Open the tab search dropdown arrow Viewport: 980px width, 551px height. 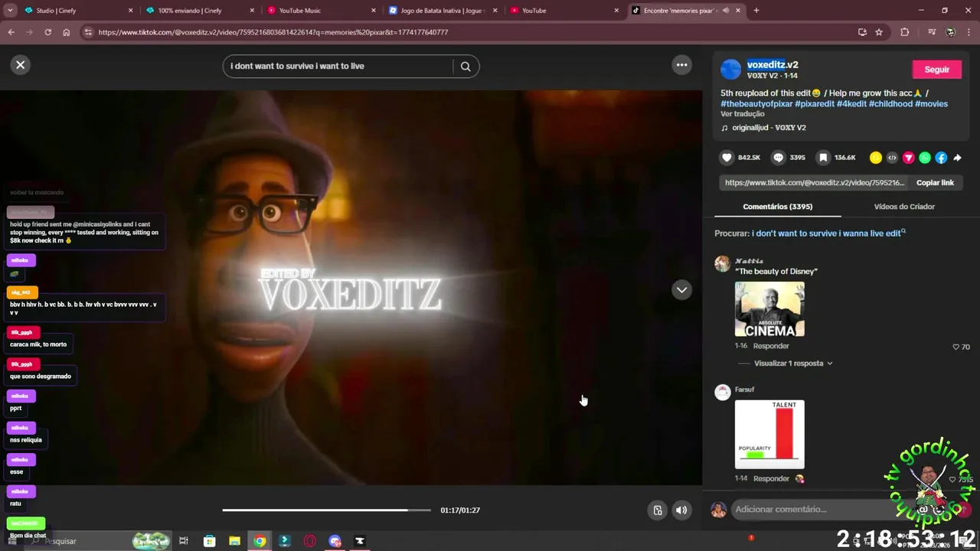click(x=10, y=11)
